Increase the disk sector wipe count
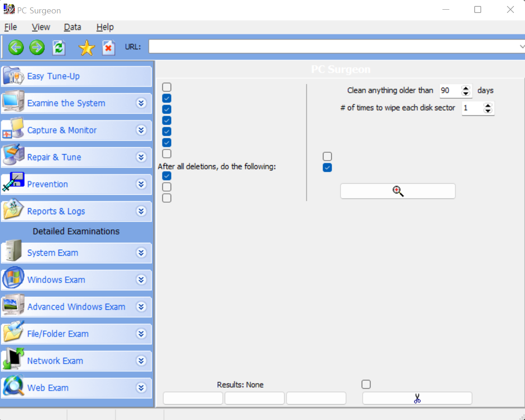525x420 pixels. pyautogui.click(x=488, y=106)
